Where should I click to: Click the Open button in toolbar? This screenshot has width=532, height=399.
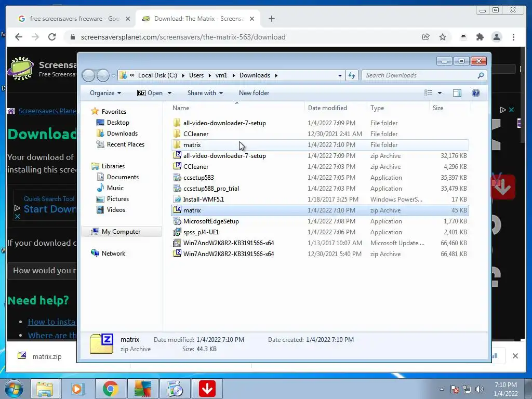(x=150, y=93)
